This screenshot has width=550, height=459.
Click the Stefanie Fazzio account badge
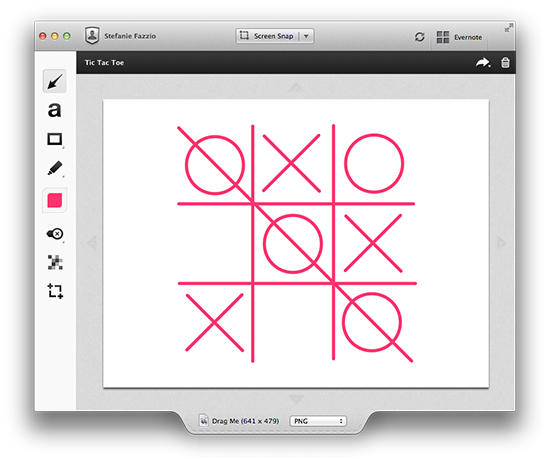(x=92, y=35)
